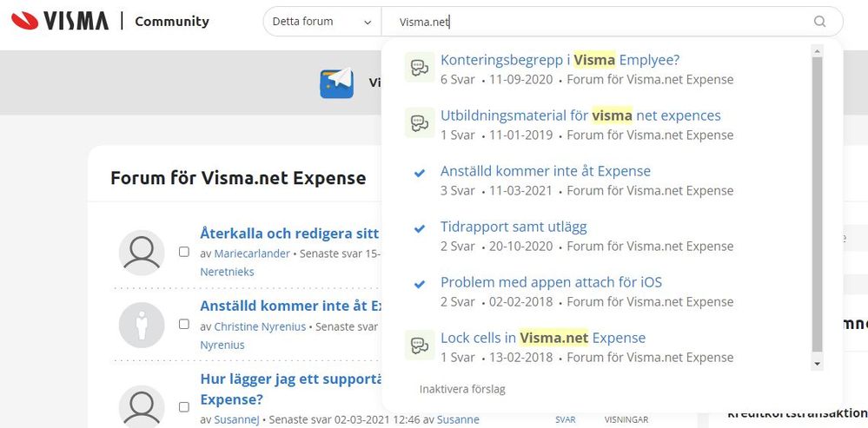The width and height of the screenshot is (868, 428).
Task: Click Nyrenius last-reply user link
Action: [222, 345]
